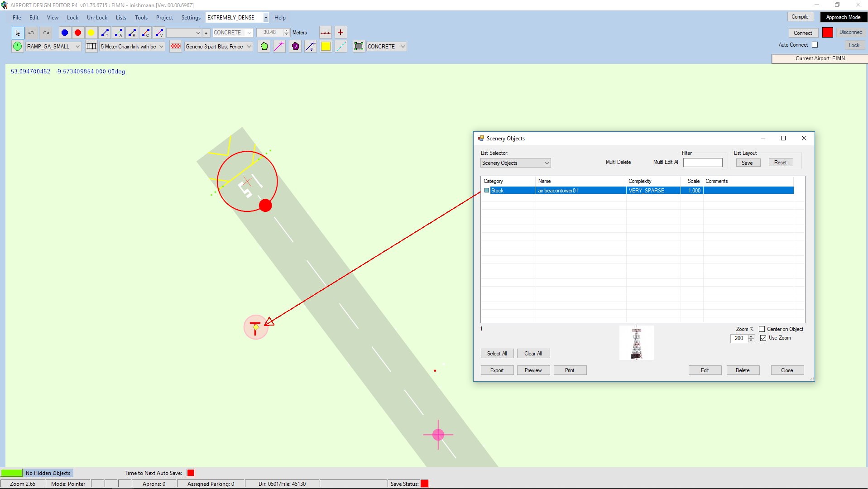Open the taxiway CONCRETE surface dropdown
This screenshot has width=868, height=489.
(249, 33)
